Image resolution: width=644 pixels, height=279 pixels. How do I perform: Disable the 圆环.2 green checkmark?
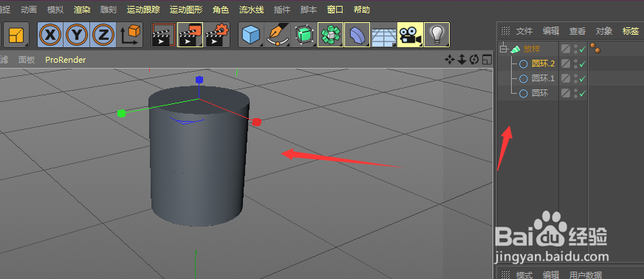pyautogui.click(x=582, y=64)
